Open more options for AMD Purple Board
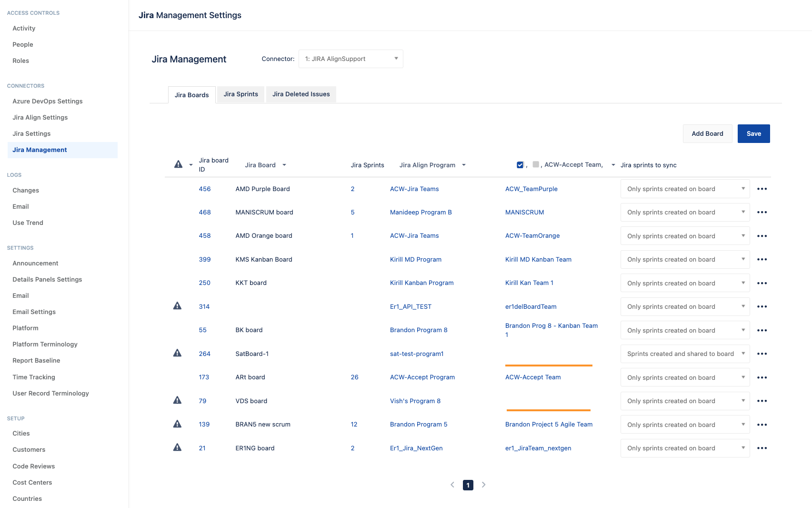This screenshot has height=508, width=812. (x=762, y=189)
